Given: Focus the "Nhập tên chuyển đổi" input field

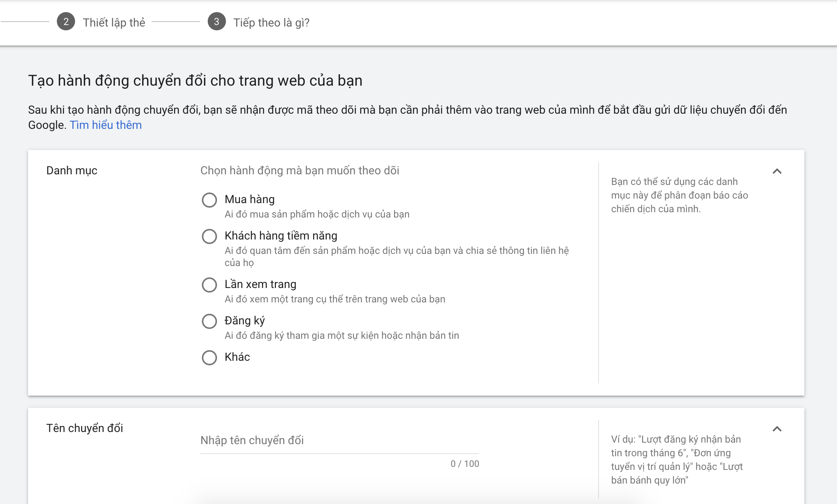Looking at the screenshot, I should 339,440.
